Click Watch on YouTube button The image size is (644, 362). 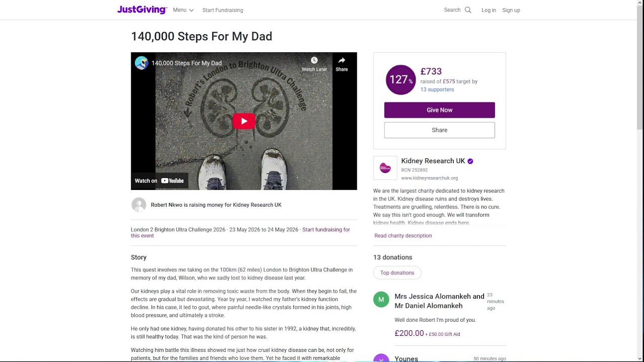[159, 181]
